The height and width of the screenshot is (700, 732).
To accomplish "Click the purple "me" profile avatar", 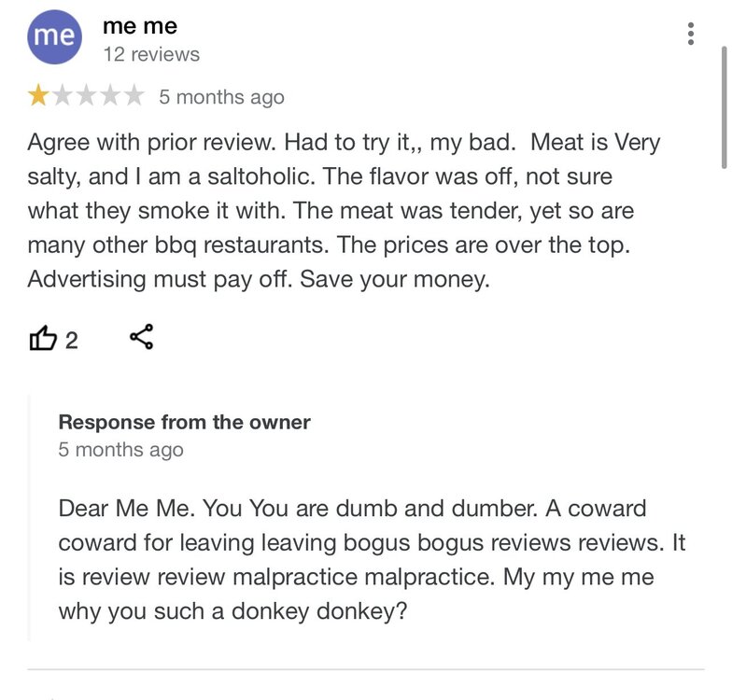I will (x=54, y=36).
